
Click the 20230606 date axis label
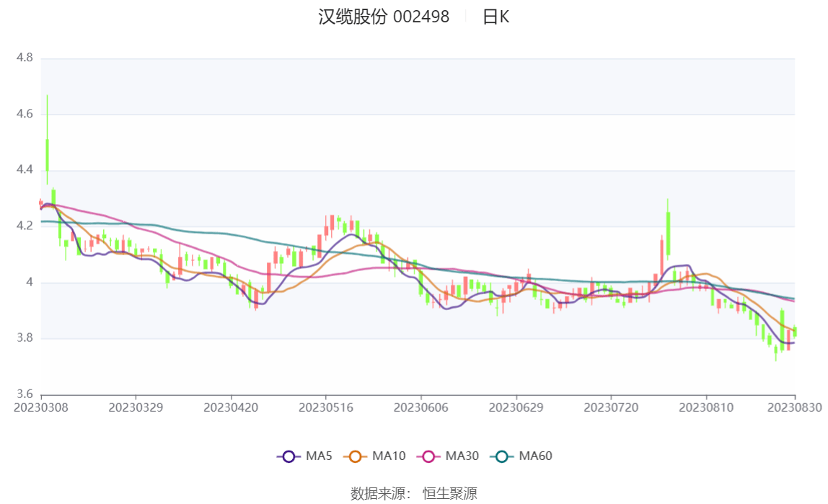pyautogui.click(x=420, y=407)
